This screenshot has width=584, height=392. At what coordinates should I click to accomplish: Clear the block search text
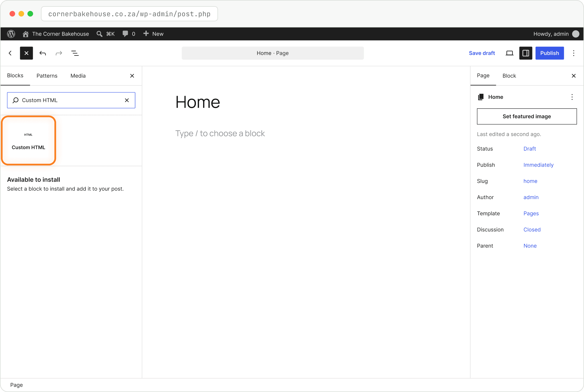127,100
